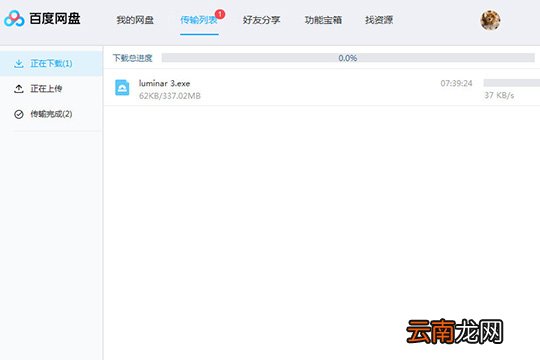The height and width of the screenshot is (360, 540).
Task: Click the luminar 3.exe download progress bar
Action: pyautogui.click(x=512, y=82)
